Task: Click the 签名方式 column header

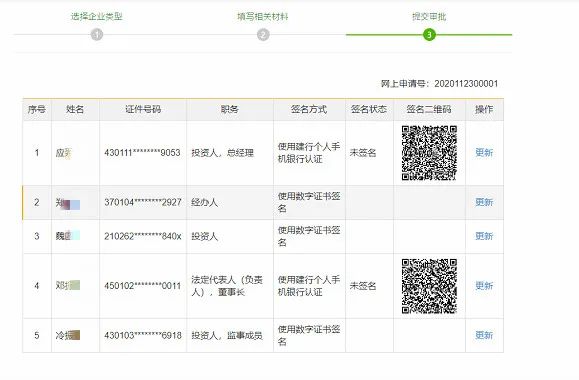Action: [309, 109]
